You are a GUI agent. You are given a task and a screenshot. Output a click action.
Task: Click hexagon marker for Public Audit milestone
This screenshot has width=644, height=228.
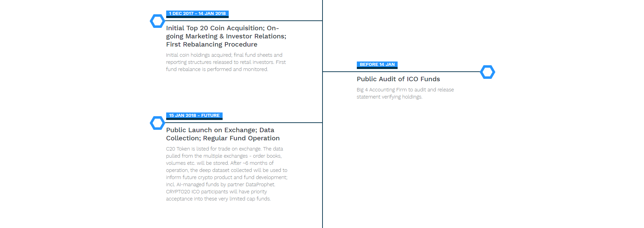click(x=487, y=72)
